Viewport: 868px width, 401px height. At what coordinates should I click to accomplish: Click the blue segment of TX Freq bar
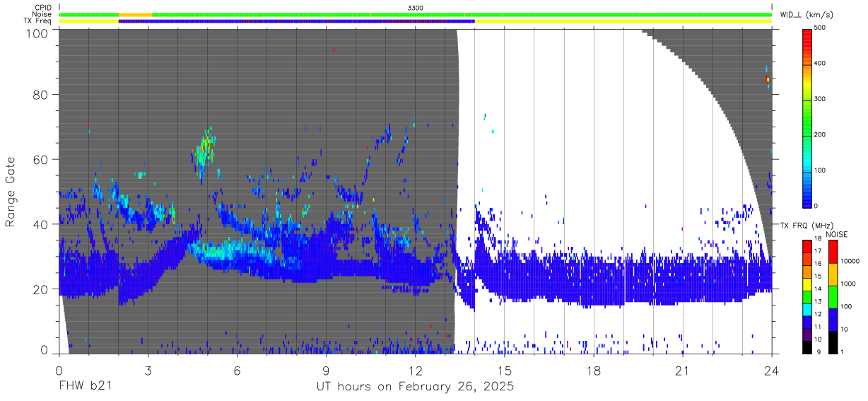coord(297,21)
